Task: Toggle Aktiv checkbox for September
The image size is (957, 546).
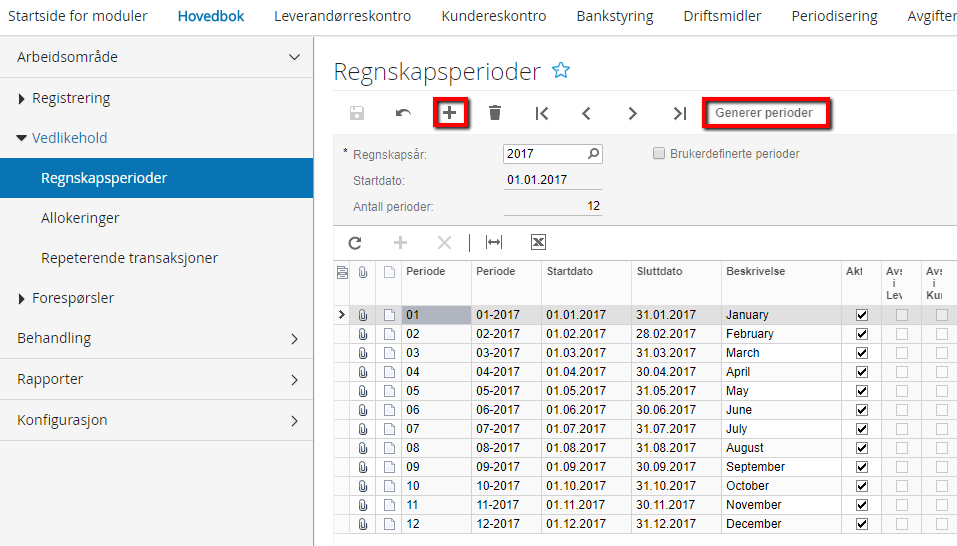Action: click(862, 467)
